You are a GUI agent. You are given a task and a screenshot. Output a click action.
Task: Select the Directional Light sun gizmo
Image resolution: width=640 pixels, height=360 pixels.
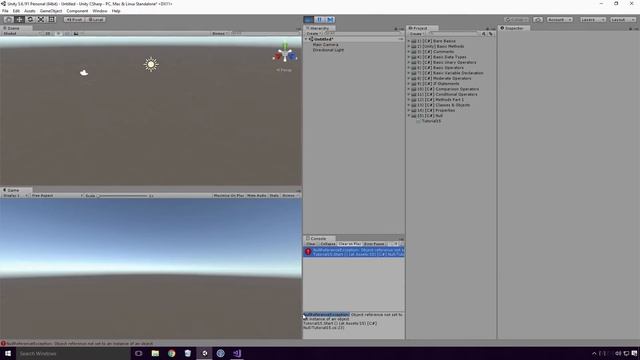[151, 64]
